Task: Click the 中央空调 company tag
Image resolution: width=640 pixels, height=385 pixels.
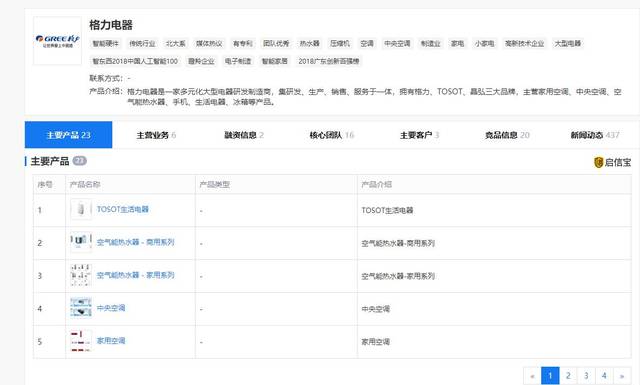Action: point(397,43)
